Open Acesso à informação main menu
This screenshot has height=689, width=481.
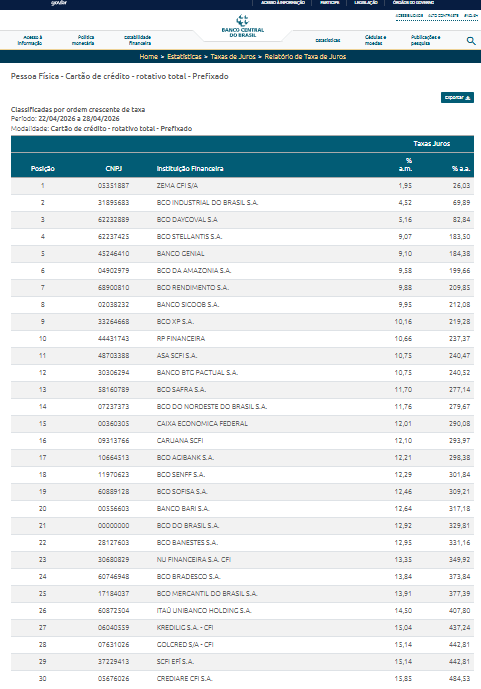pos(30,40)
